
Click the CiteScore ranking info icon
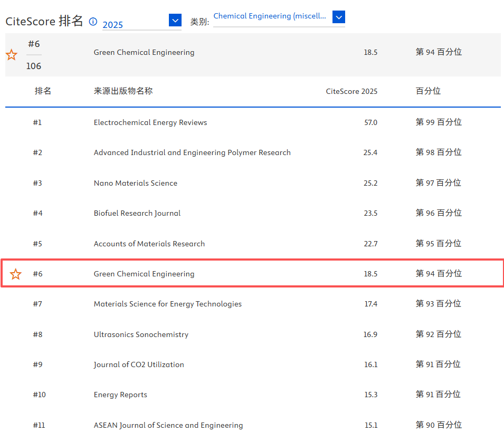tap(93, 22)
